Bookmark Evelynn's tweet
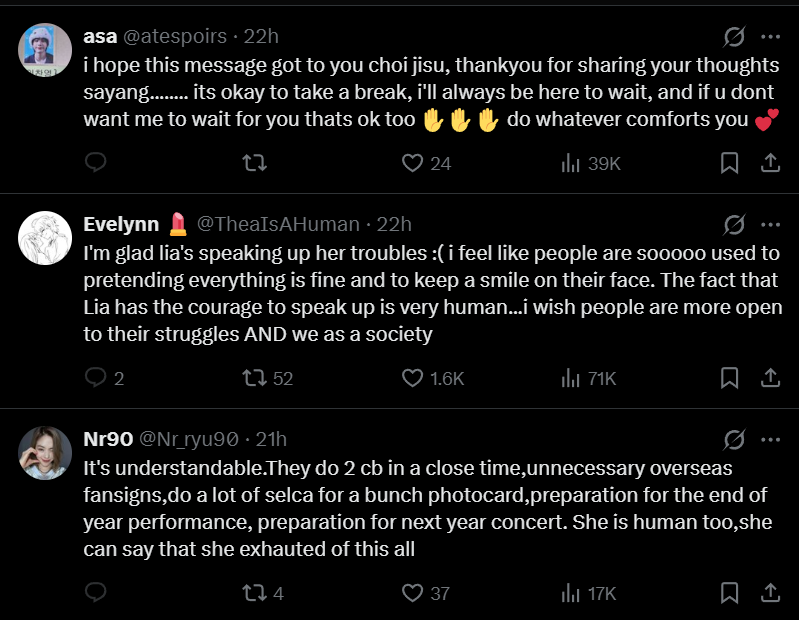The width and height of the screenshot is (799, 620). pos(730,377)
